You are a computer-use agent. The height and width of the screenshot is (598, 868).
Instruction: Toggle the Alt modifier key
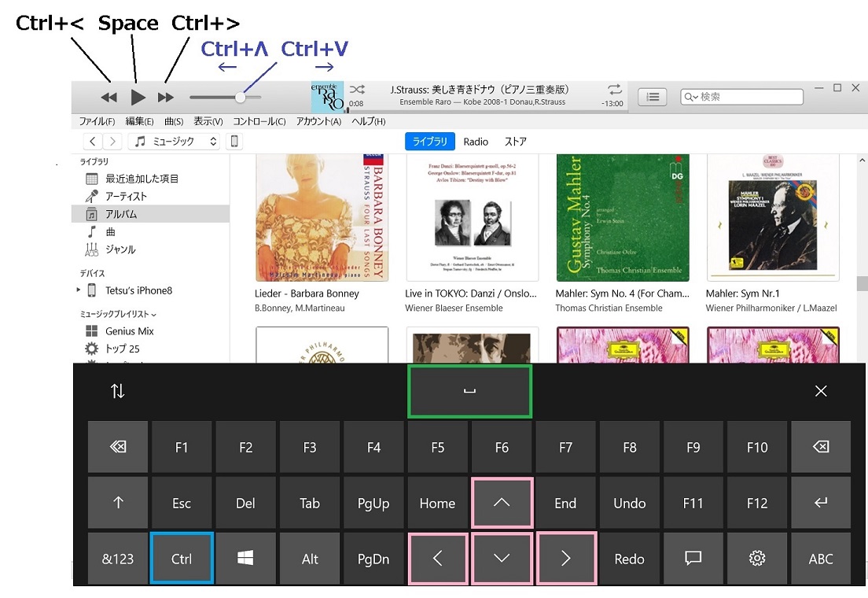click(x=310, y=559)
